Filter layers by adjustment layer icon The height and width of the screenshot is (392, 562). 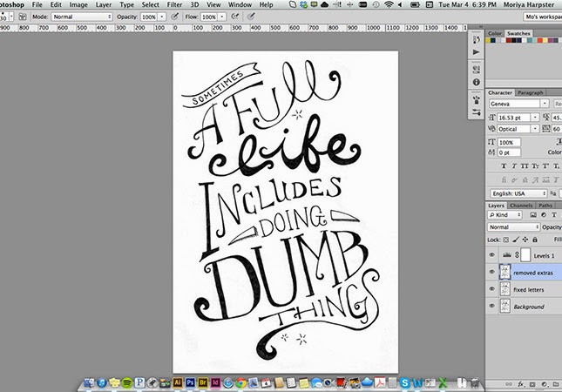coord(544,215)
